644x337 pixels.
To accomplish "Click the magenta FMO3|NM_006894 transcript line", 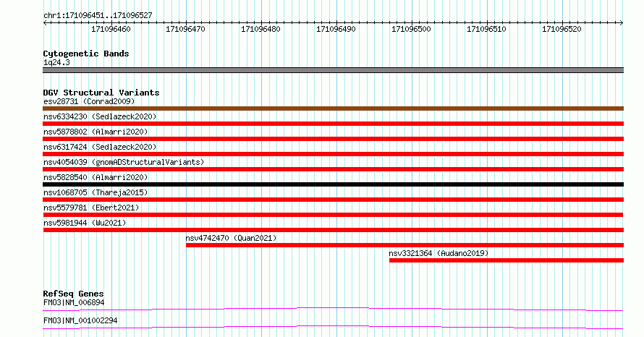I will tap(333, 309).
